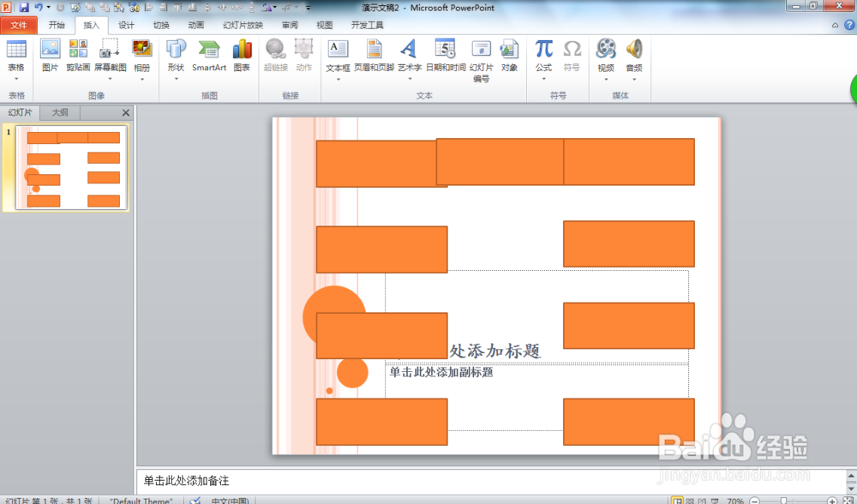The width and height of the screenshot is (857, 504).
Task: Fit slide to current window icon
Action: 848,501
